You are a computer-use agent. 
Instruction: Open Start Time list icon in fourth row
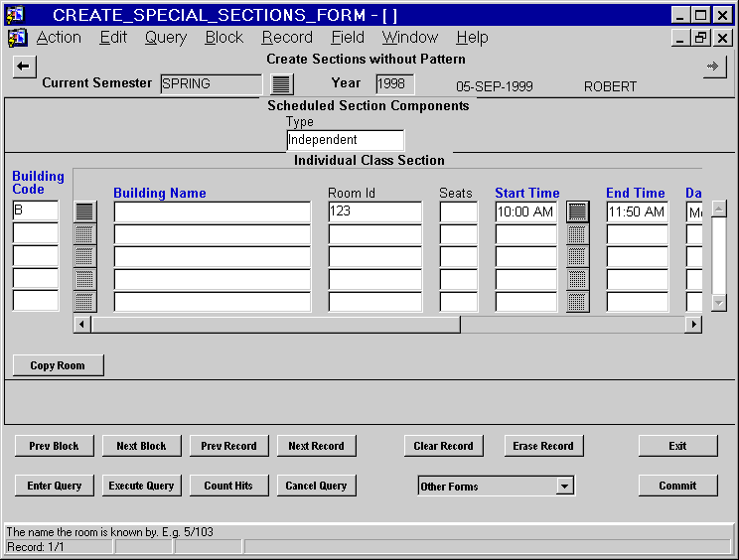click(x=577, y=279)
